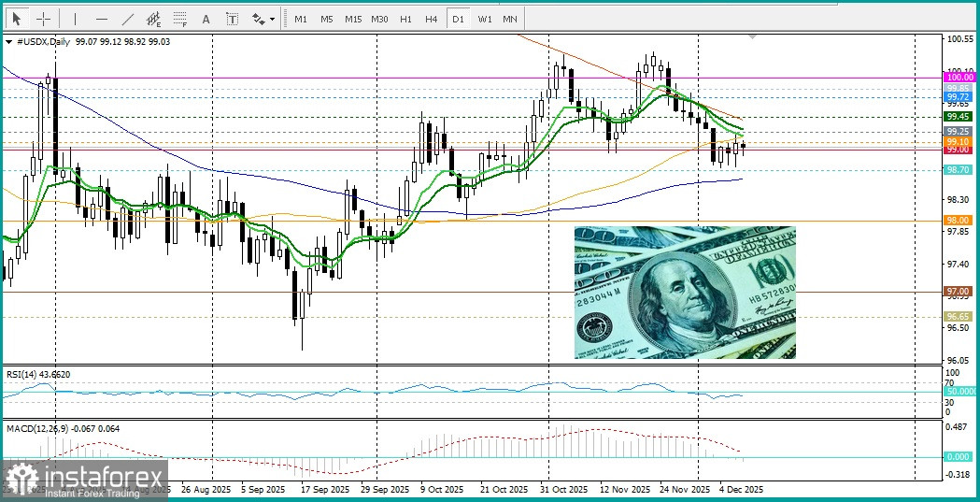Click the orange 98.00 price label
The width and height of the screenshot is (980, 502).
pyautogui.click(x=958, y=220)
